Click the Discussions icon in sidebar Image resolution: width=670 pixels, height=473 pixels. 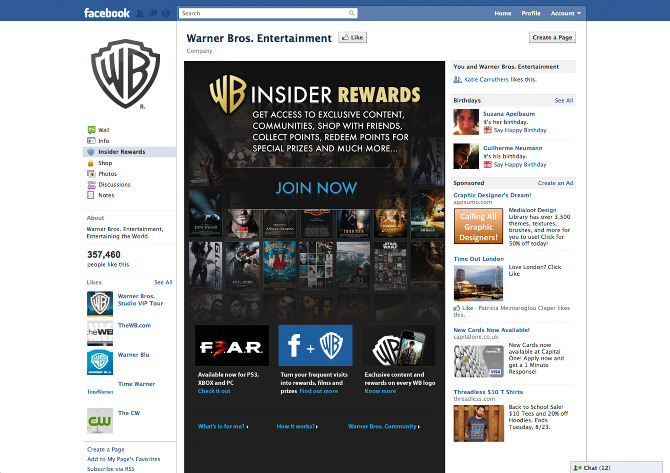(x=91, y=185)
